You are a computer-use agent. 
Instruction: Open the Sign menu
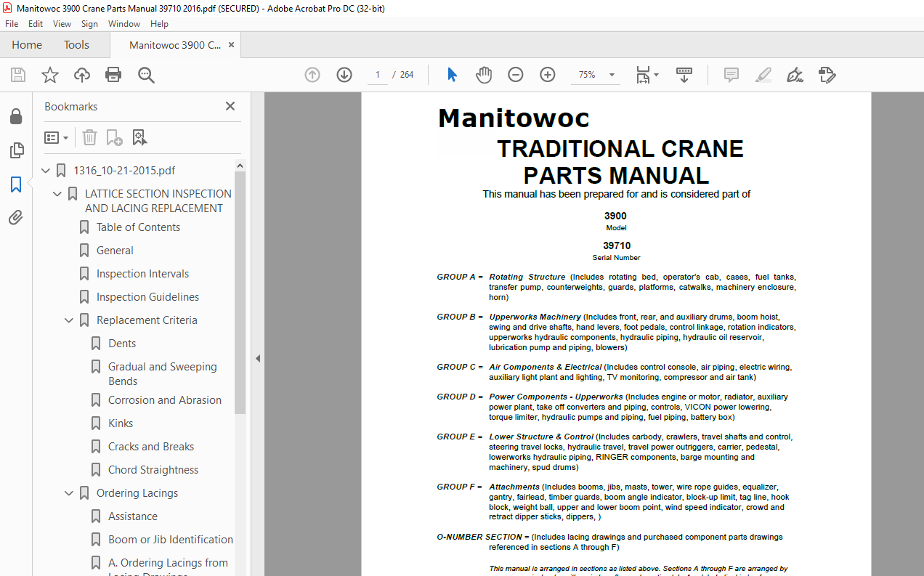point(89,24)
